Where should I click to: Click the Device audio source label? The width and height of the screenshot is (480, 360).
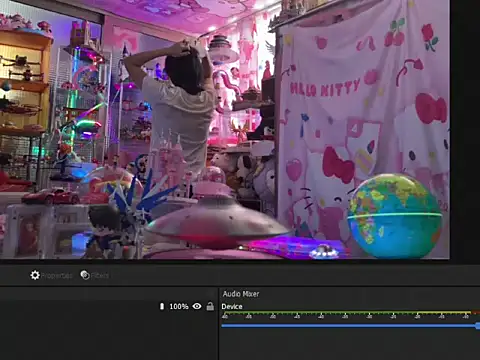click(x=232, y=306)
